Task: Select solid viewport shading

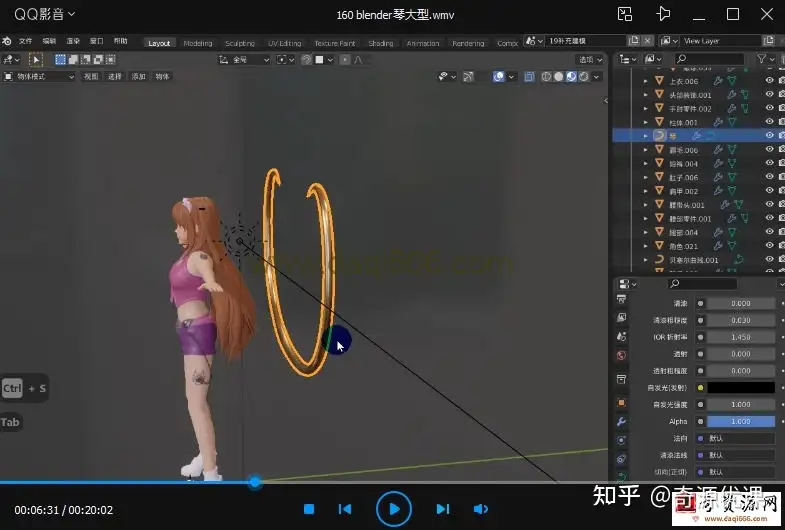Action: [559, 77]
